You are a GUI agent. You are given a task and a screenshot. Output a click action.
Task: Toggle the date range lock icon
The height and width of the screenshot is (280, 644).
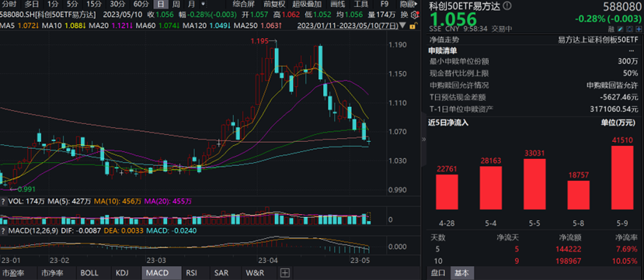[x=413, y=26]
